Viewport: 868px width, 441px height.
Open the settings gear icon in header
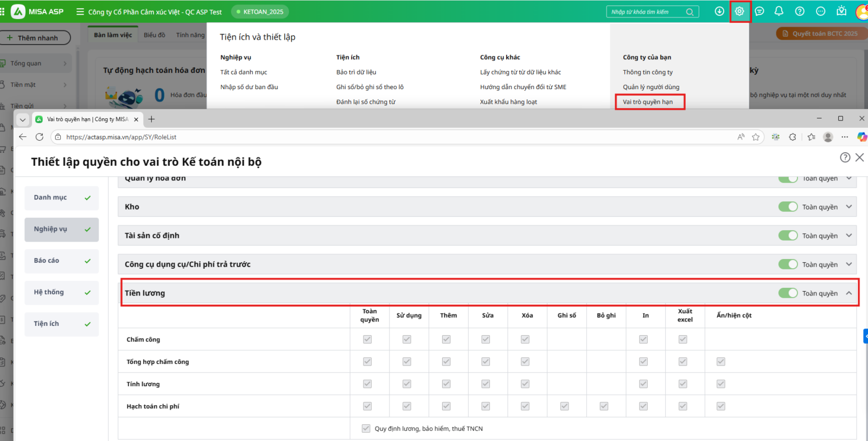tap(739, 11)
